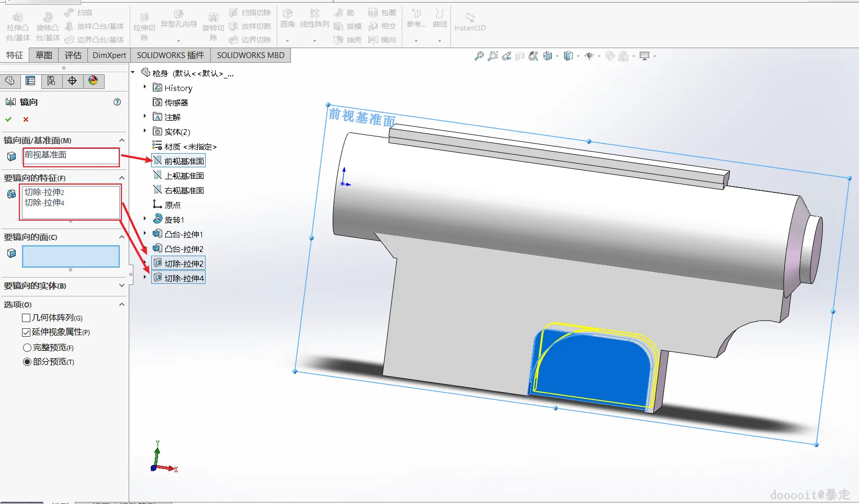This screenshot has width=859, height=504.
Task: Click the 要镜向的面 blue selection box
Action: (71, 257)
